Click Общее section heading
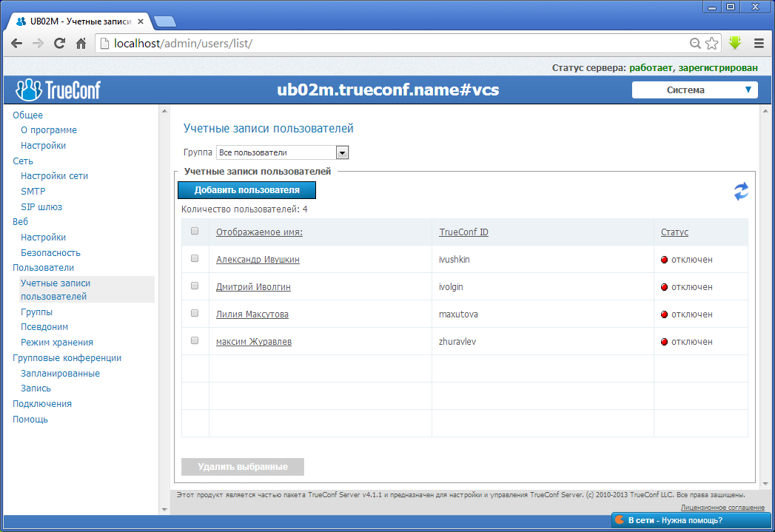The image size is (775, 532). (27, 115)
